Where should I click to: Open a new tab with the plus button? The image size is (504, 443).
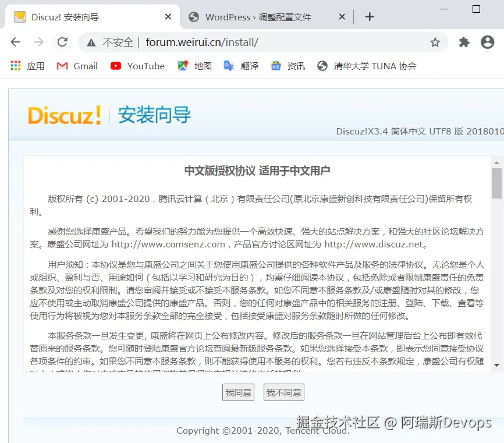[370, 17]
